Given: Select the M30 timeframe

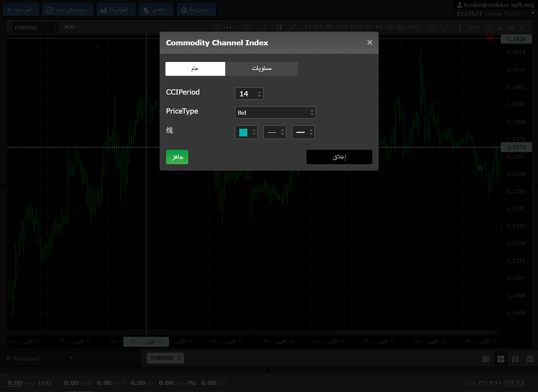Looking at the screenshot, I should (356, 27).
